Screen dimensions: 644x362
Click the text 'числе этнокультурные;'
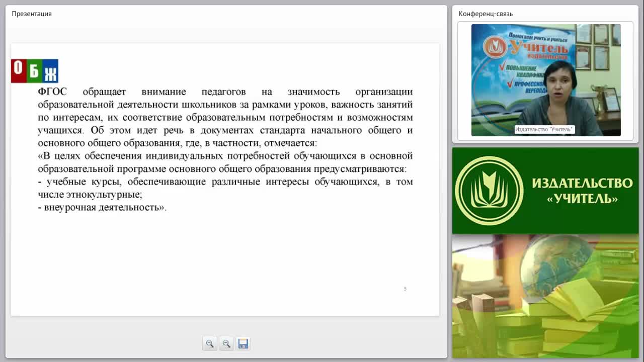[90, 194]
